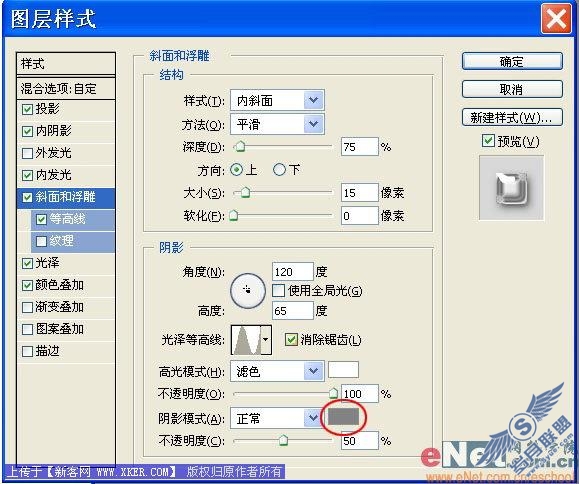Viewport: 579px width, 484px height.
Task: Click the 确定 (OK) button
Action: 512,61
